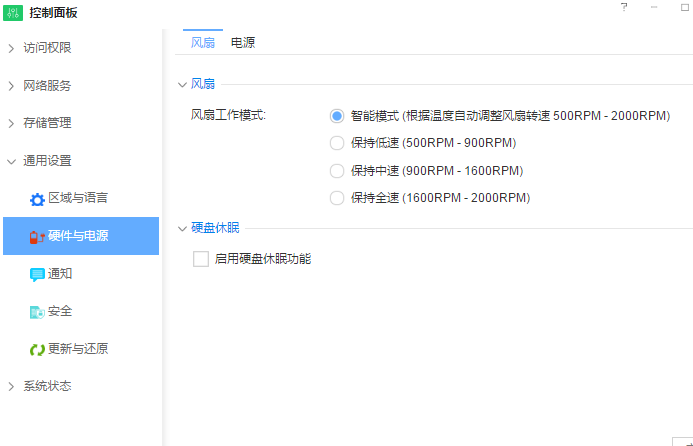Enable 启用硬盘休眠功能 checkbox
The width and height of the screenshot is (693, 446).
pyautogui.click(x=201, y=259)
